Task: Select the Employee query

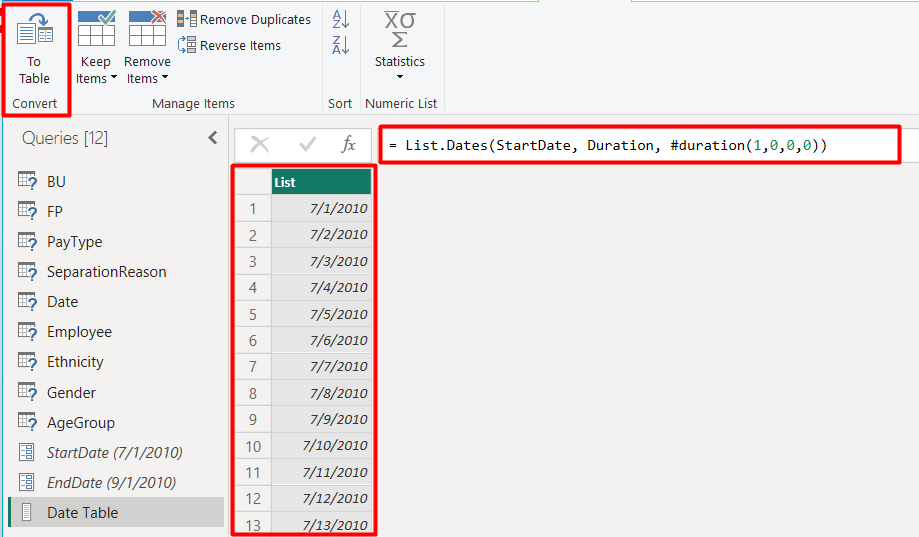Action: (x=117, y=332)
